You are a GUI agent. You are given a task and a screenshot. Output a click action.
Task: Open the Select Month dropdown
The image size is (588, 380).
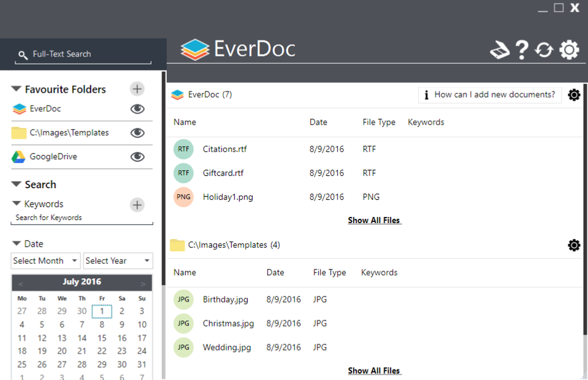pos(45,261)
